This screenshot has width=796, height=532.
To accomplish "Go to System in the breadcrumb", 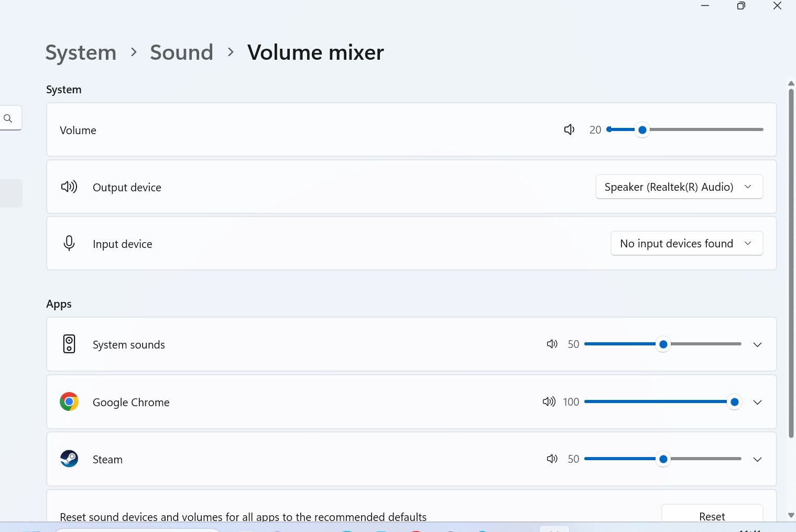I will pyautogui.click(x=81, y=52).
